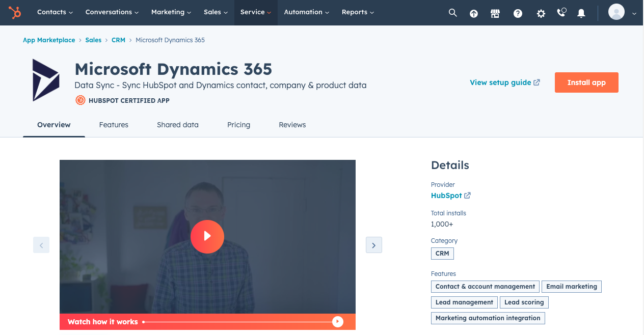This screenshot has width=644, height=335.
Task: Click the upgrade arrow icon
Action: pyautogui.click(x=473, y=13)
